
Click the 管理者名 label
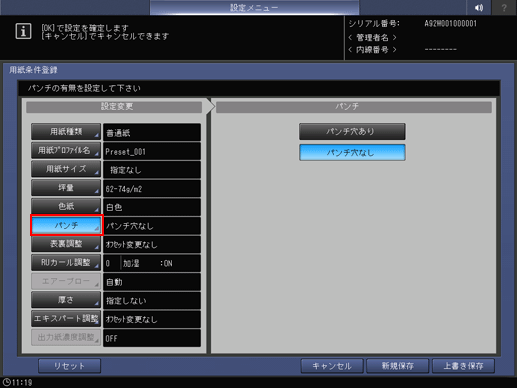tap(372, 37)
